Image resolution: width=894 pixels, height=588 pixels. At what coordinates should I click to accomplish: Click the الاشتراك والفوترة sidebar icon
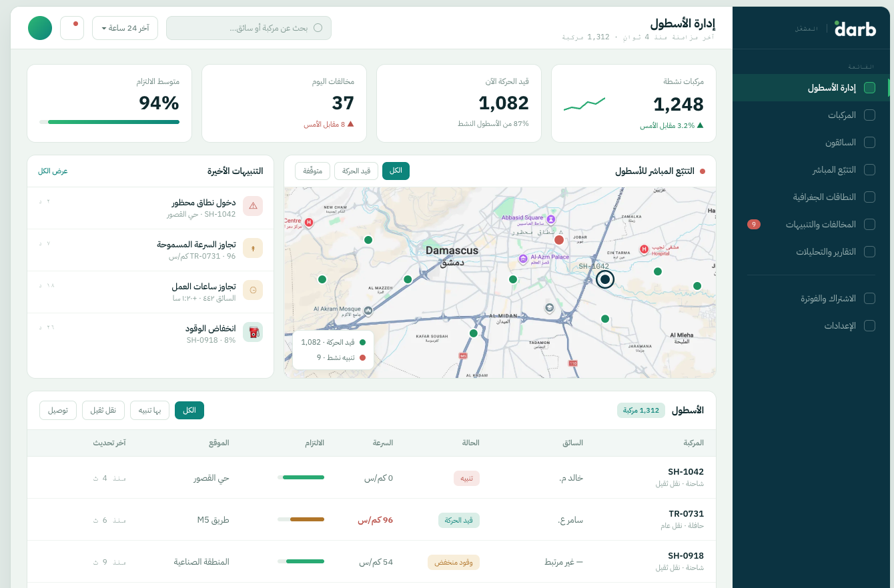click(869, 298)
